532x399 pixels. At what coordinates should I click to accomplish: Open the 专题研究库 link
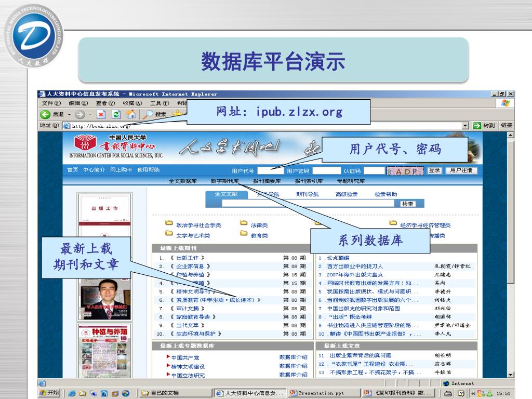click(351, 181)
